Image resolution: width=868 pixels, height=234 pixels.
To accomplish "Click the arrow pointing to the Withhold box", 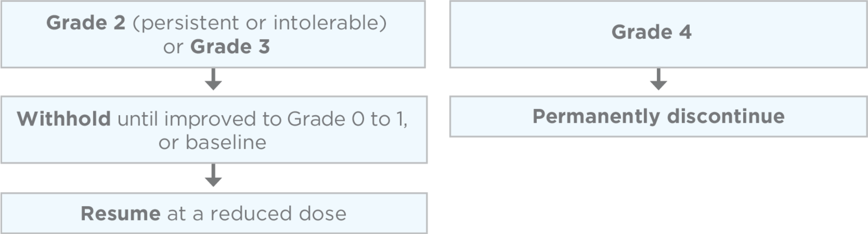I will pyautogui.click(x=213, y=79).
